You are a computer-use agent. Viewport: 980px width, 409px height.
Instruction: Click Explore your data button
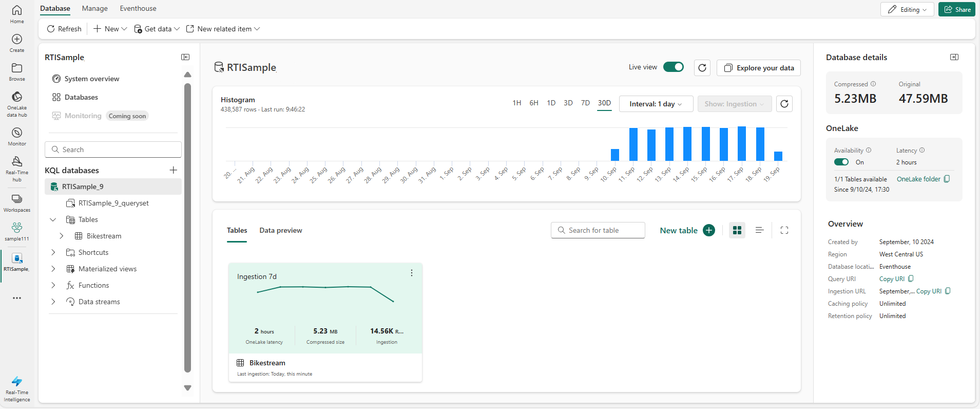click(759, 68)
